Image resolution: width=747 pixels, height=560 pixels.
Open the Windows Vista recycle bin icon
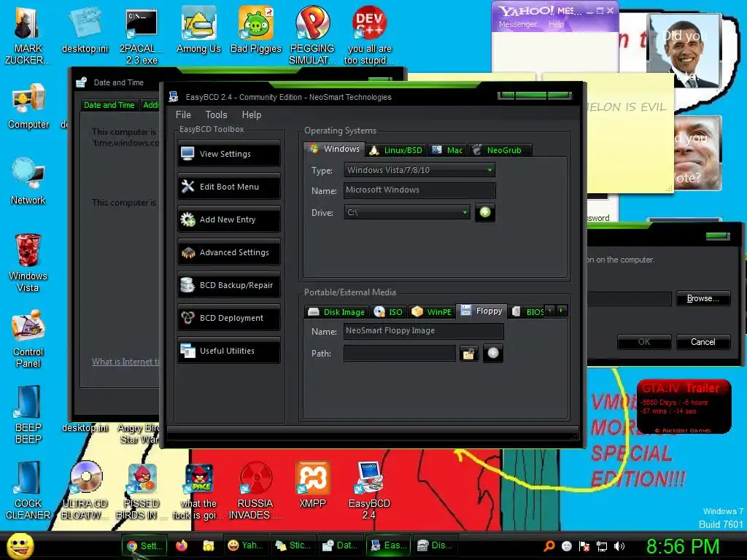coord(28,262)
